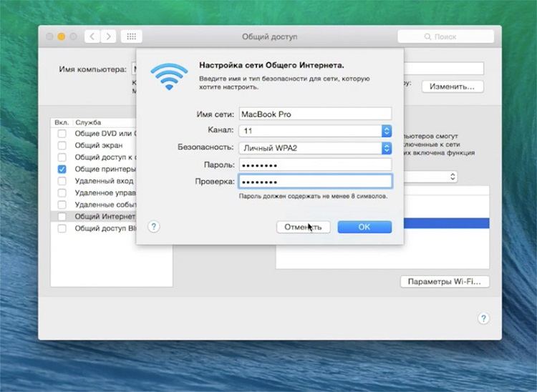The width and height of the screenshot is (537, 392).
Task: Expand the Безопасность dropdown set to Личный WPA2
Action: pyautogui.click(x=387, y=148)
